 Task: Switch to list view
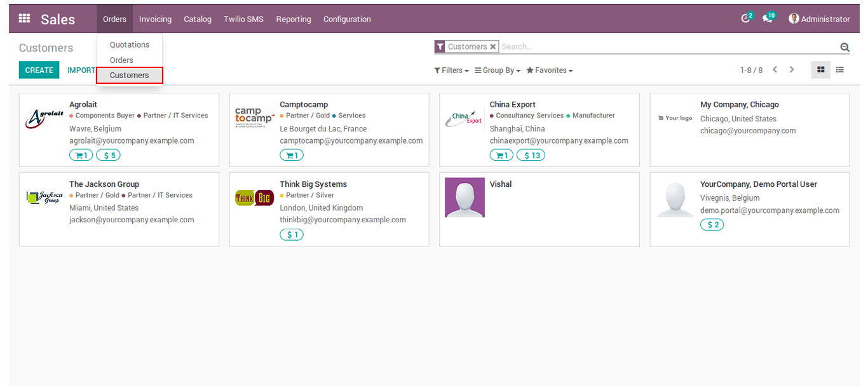pos(839,70)
